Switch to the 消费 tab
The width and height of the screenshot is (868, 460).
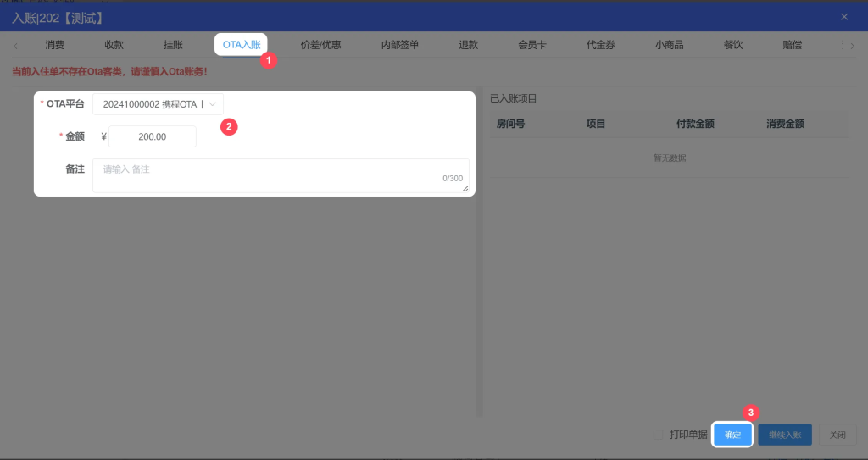(x=55, y=45)
